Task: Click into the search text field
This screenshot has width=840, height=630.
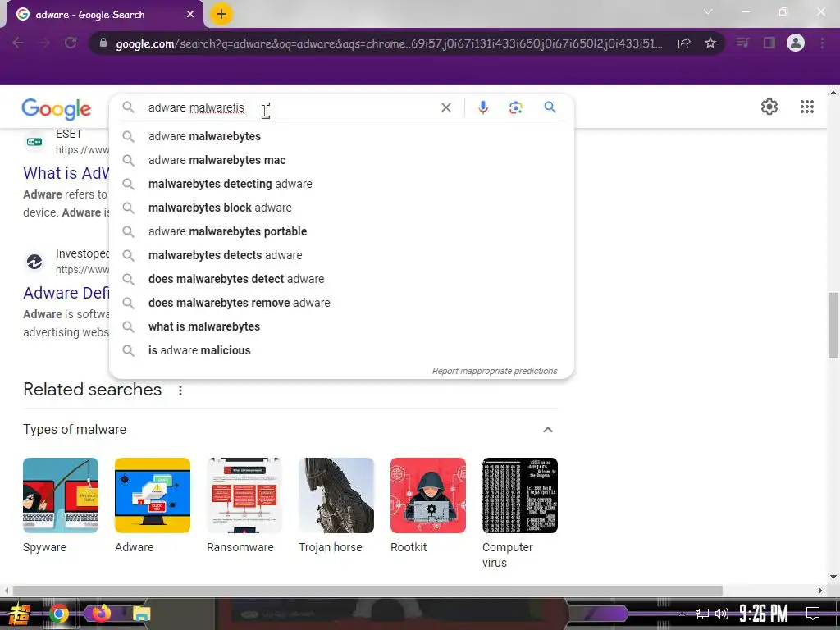Action: (x=290, y=107)
